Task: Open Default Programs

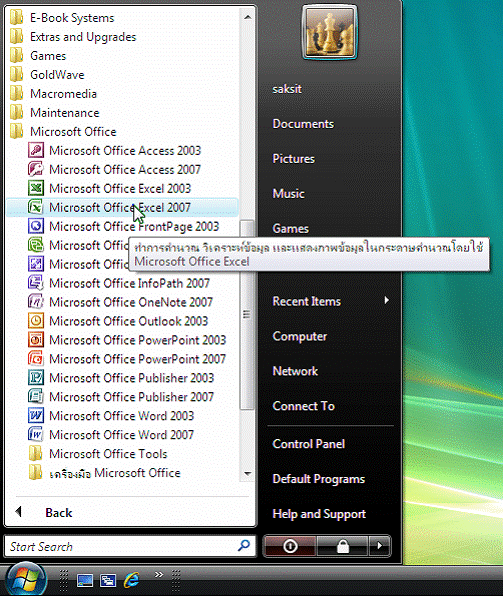Action: point(319,479)
